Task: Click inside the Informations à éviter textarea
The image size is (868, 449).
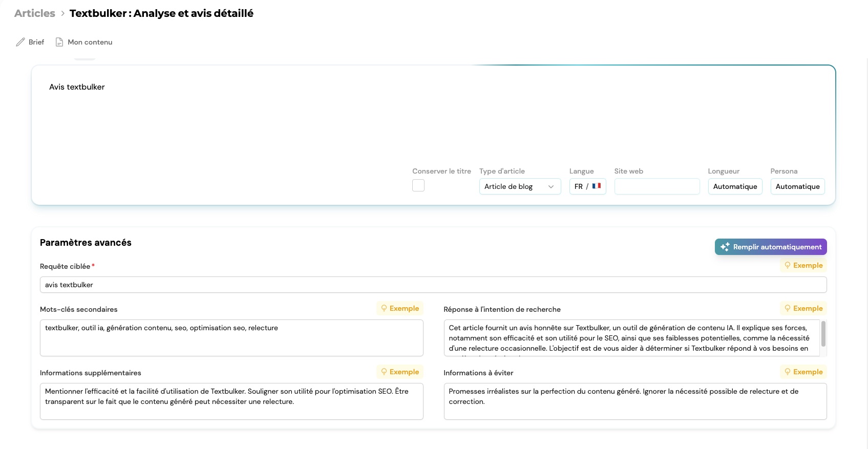Action: pyautogui.click(x=635, y=401)
